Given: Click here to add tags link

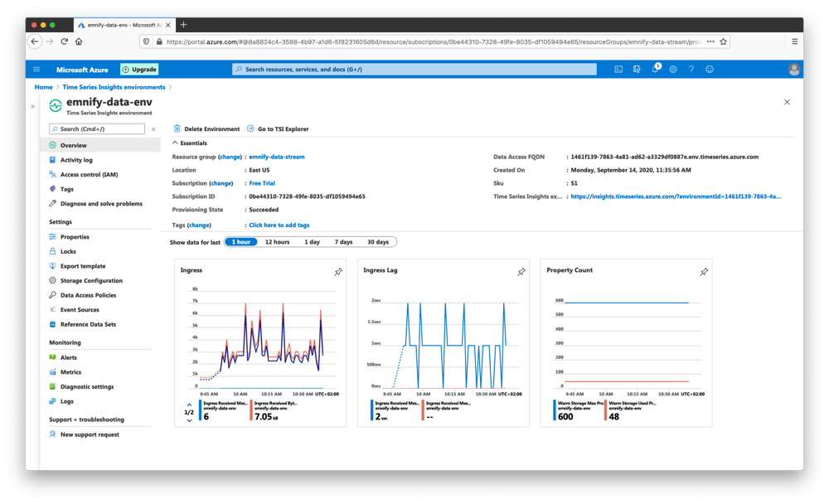Looking at the screenshot, I should pyautogui.click(x=279, y=225).
